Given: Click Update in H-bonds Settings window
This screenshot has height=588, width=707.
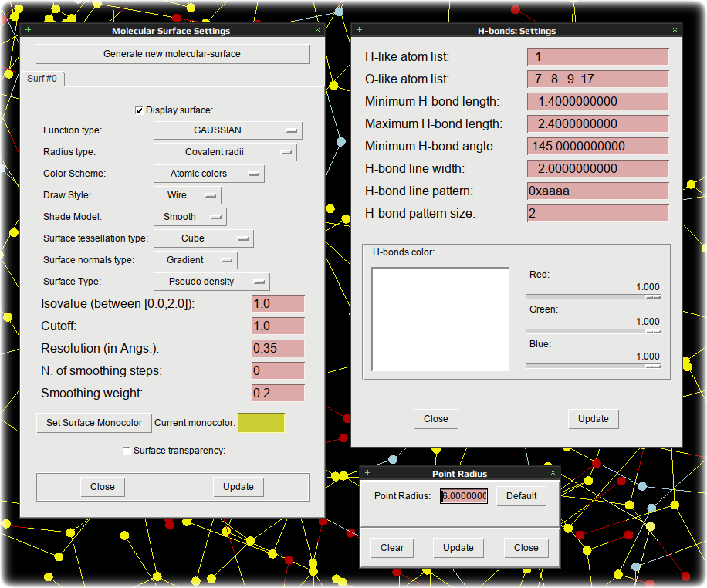Looking at the screenshot, I should tap(594, 419).
